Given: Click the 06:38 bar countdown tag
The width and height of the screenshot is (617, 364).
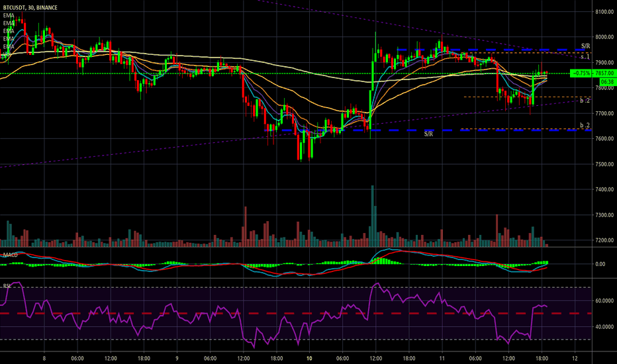Looking at the screenshot, I should click(607, 82).
